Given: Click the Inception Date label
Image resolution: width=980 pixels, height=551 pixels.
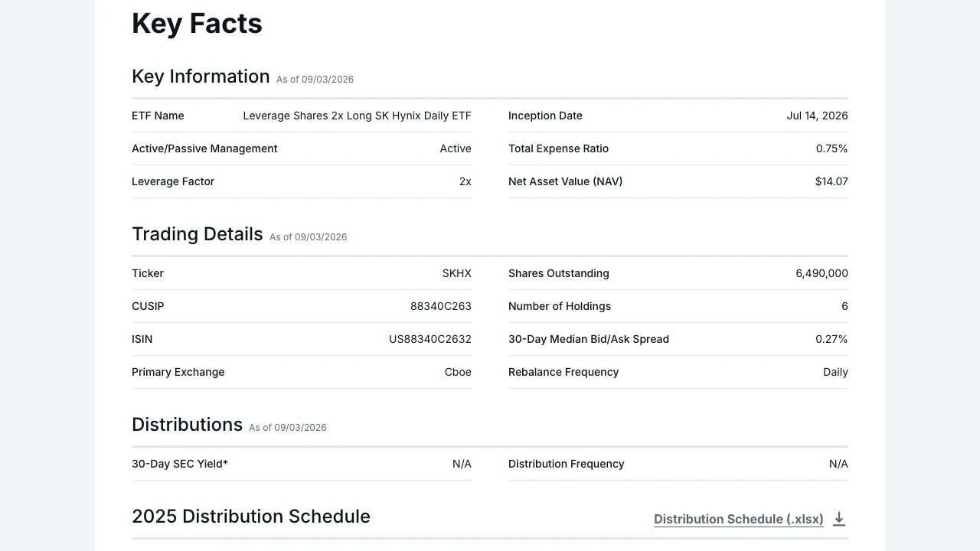Looking at the screenshot, I should coord(545,116).
